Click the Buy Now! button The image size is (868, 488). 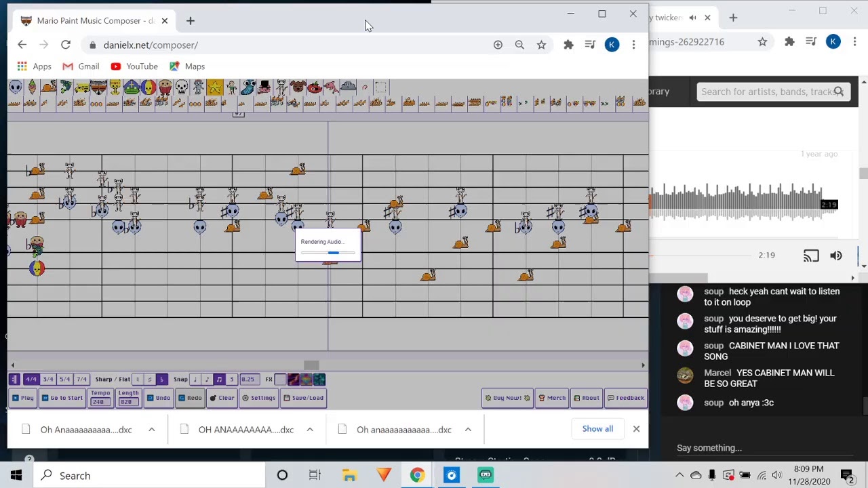(x=507, y=398)
